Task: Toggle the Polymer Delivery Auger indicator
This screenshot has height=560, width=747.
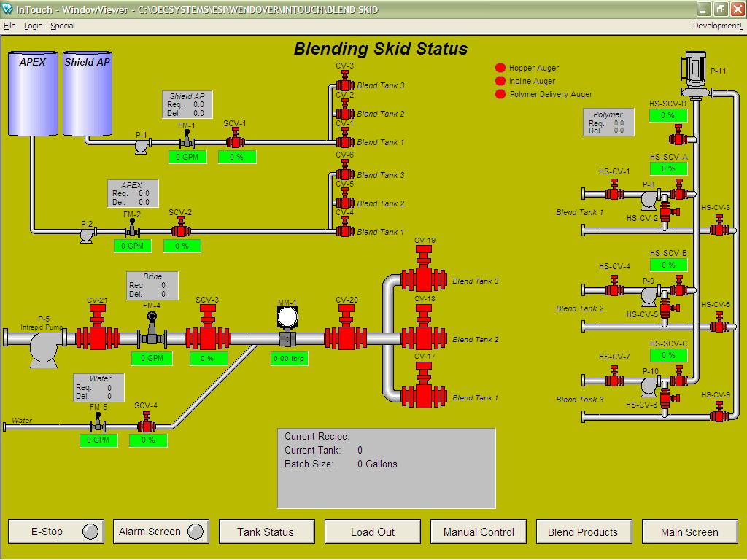Action: point(500,94)
